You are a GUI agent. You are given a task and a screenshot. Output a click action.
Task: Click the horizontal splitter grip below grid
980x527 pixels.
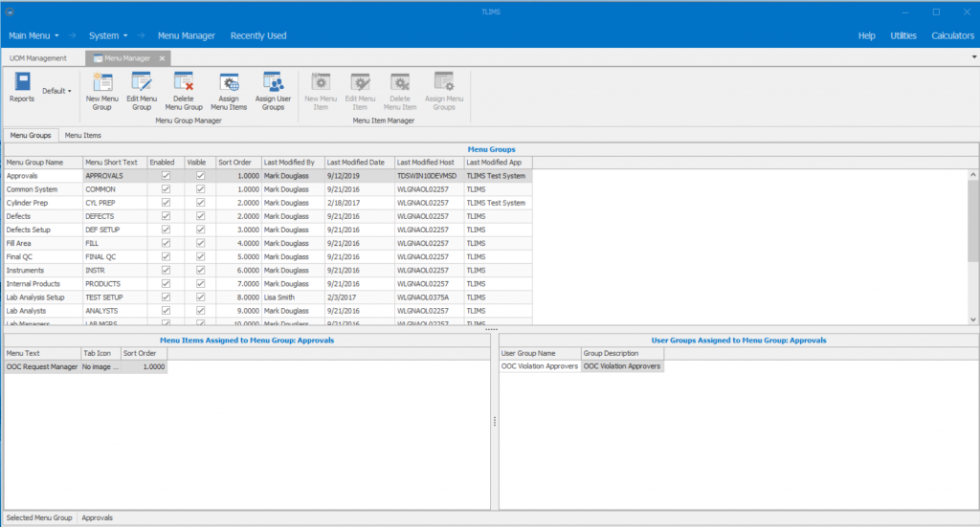click(x=491, y=329)
